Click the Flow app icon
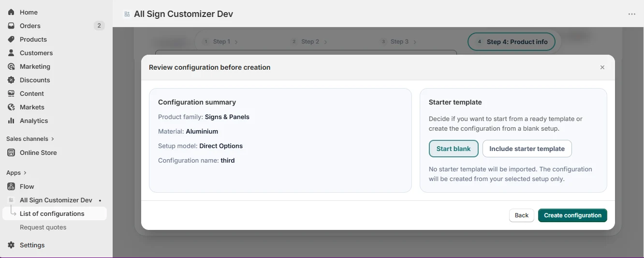The width and height of the screenshot is (644, 258). [11, 186]
